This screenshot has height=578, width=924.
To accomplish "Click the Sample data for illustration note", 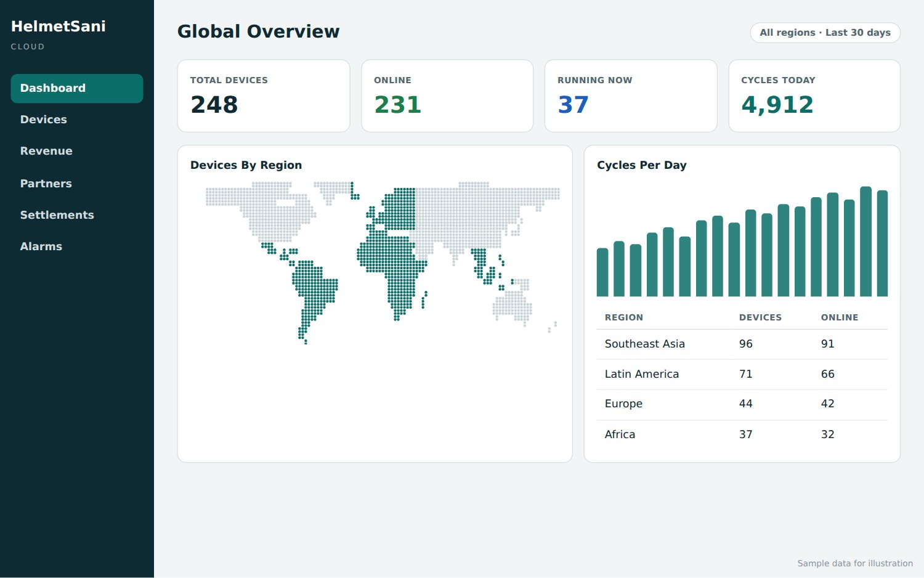I will pos(855,563).
